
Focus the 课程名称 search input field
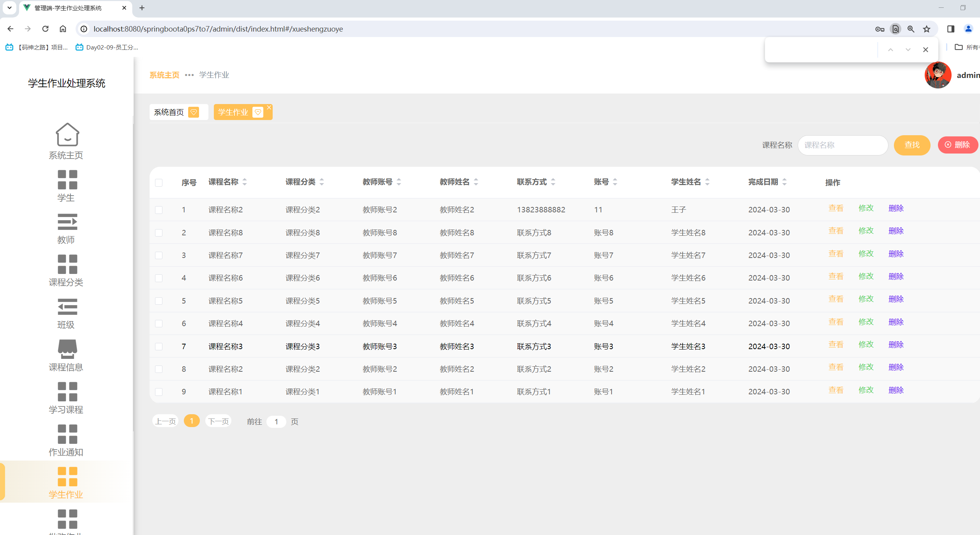tap(843, 145)
